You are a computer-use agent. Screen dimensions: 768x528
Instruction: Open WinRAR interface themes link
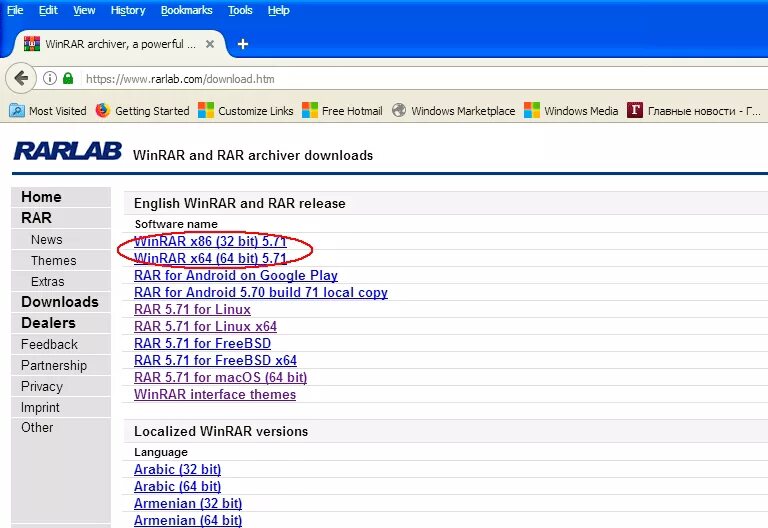(x=215, y=394)
